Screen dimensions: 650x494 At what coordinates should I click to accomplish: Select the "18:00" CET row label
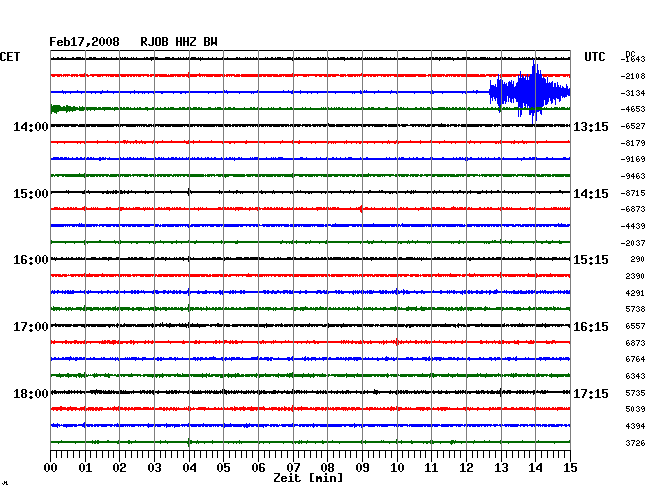pos(31,393)
